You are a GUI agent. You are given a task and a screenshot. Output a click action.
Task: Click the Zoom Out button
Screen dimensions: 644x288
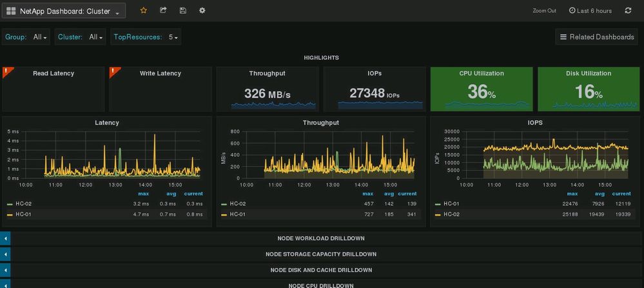pos(544,11)
